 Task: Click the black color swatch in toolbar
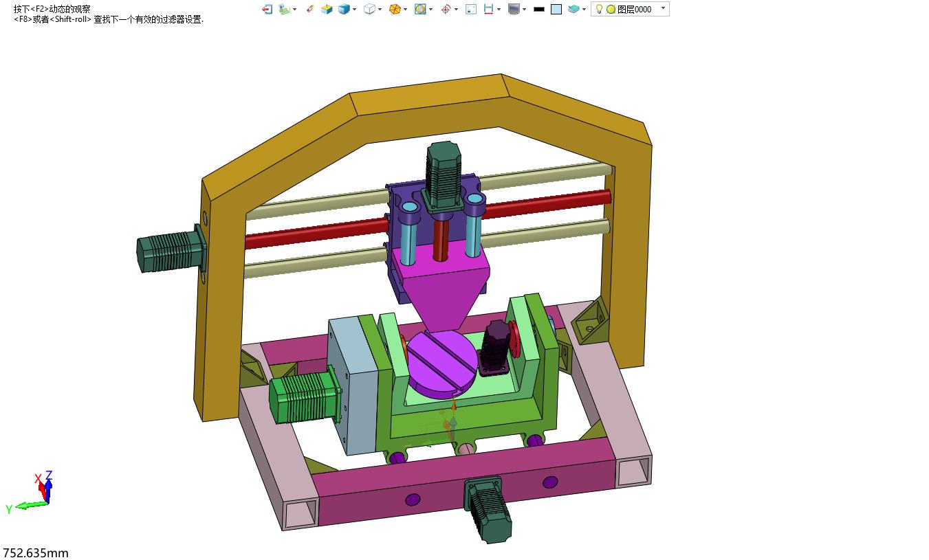[x=539, y=10]
